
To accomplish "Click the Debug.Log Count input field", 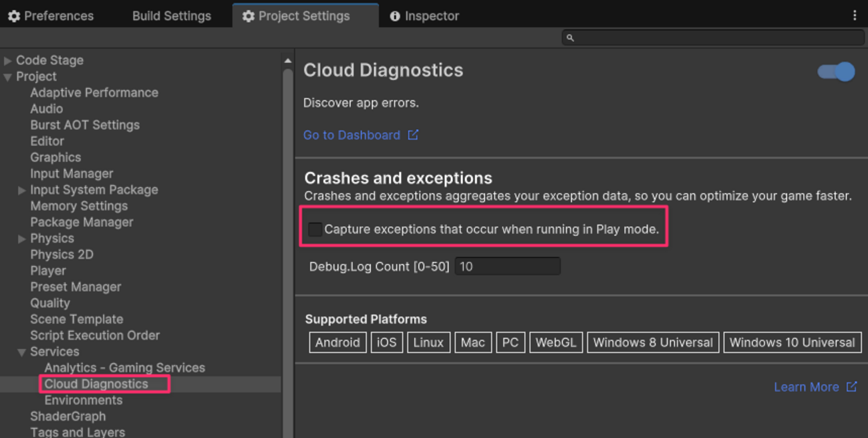I will click(x=507, y=265).
